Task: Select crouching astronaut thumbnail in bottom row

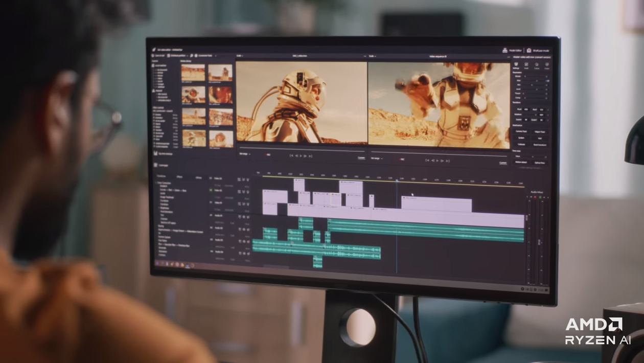Action: [x=194, y=138]
